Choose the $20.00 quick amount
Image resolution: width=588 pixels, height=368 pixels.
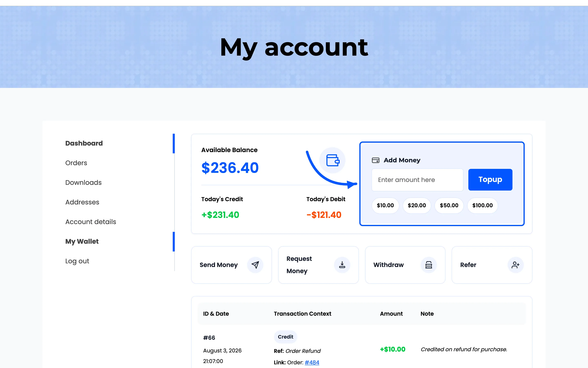[x=417, y=205]
